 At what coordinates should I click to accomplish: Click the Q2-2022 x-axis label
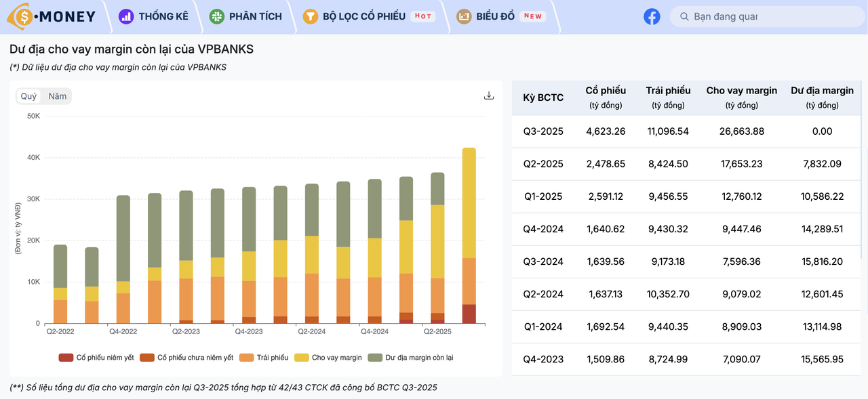click(60, 331)
